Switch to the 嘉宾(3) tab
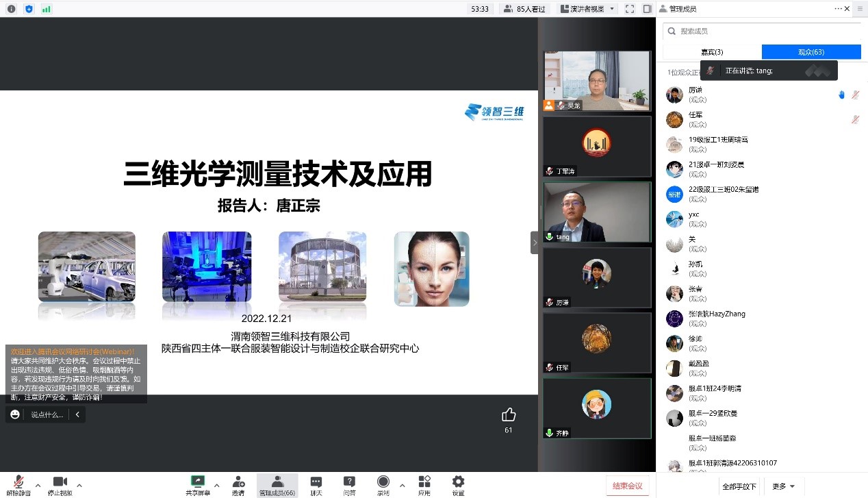Screen dimensions: 868x498 712,52
